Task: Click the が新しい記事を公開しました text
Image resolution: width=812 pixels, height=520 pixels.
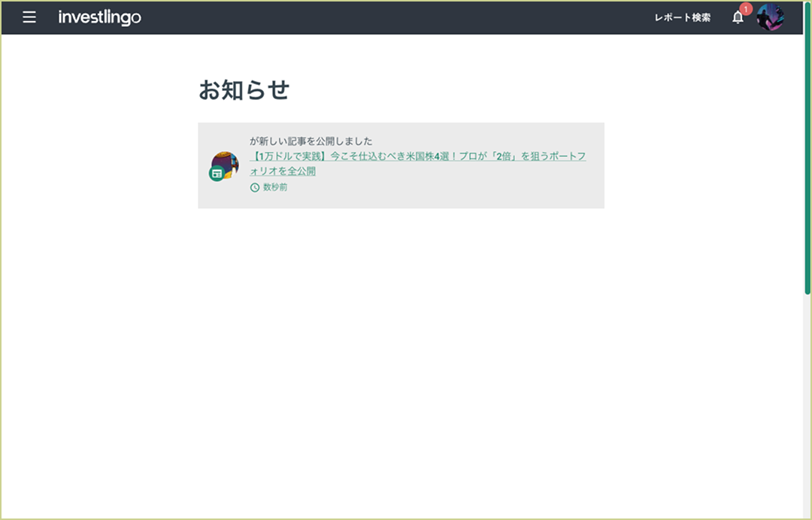Action: click(310, 140)
